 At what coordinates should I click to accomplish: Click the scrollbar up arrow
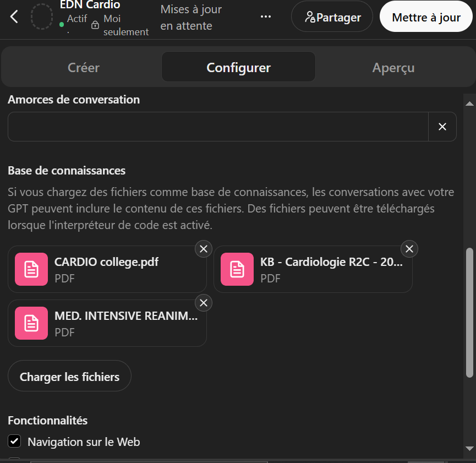[469, 103]
